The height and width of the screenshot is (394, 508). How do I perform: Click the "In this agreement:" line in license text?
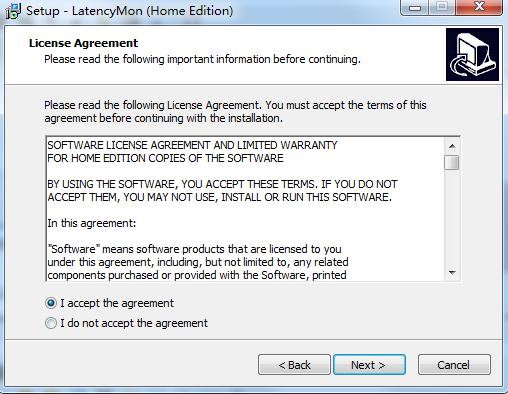[92, 223]
